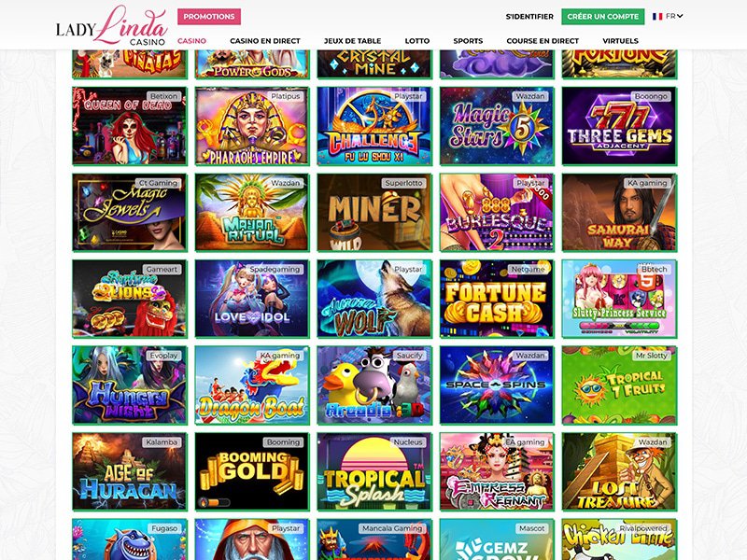Open the Lotto section

[416, 41]
